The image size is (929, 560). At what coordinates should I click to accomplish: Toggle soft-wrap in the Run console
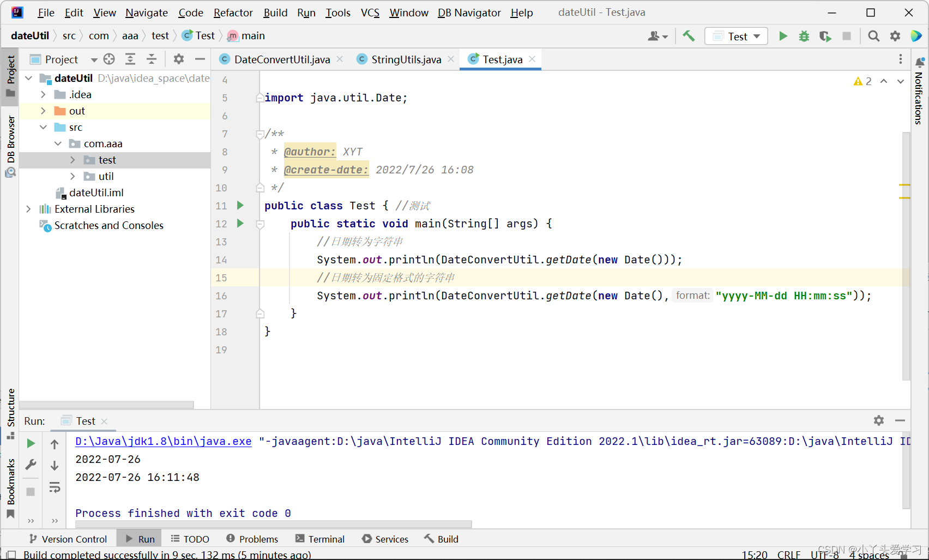(x=55, y=487)
